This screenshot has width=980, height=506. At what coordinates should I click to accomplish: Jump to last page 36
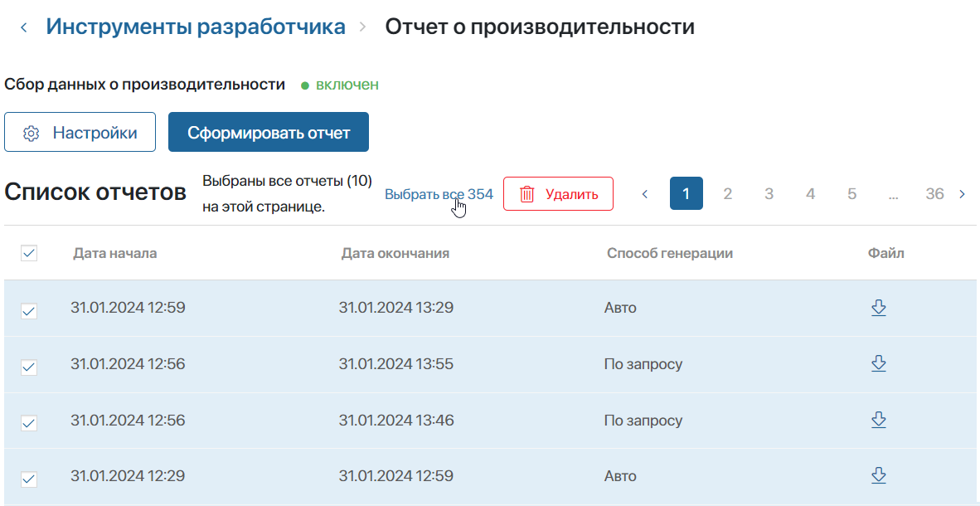coord(934,194)
